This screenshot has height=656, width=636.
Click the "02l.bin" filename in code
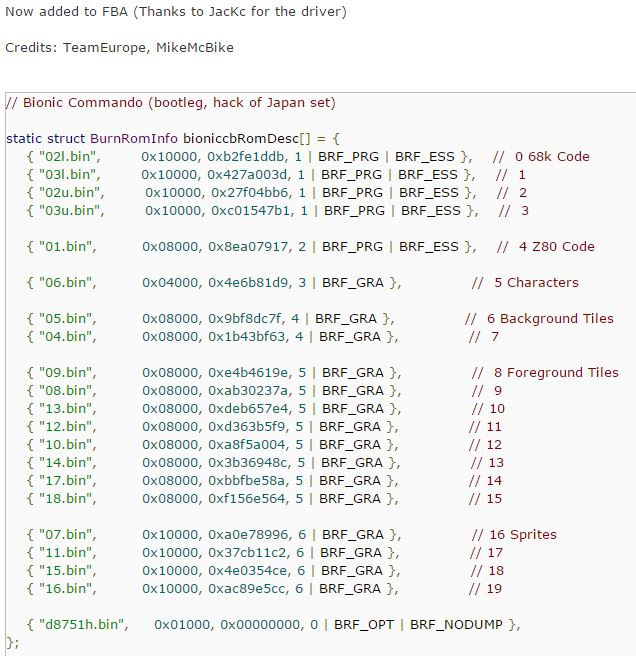click(x=66, y=156)
